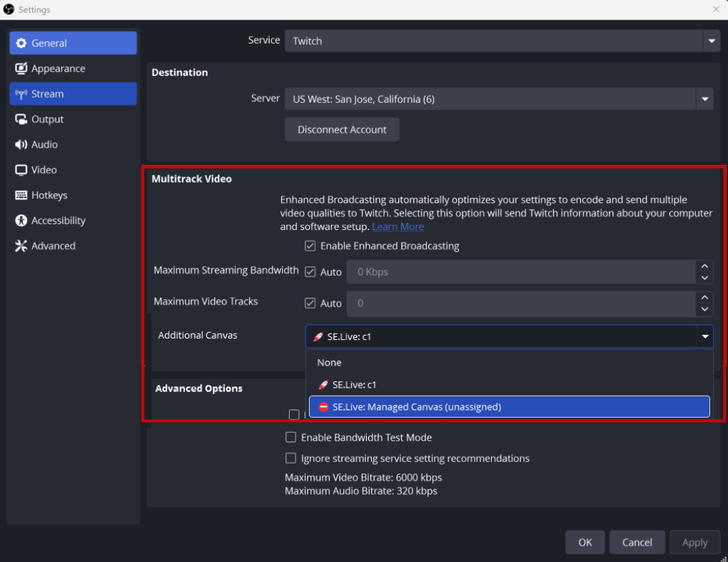Click the Output monitor icon
The width and height of the screenshot is (728, 562).
(21, 120)
